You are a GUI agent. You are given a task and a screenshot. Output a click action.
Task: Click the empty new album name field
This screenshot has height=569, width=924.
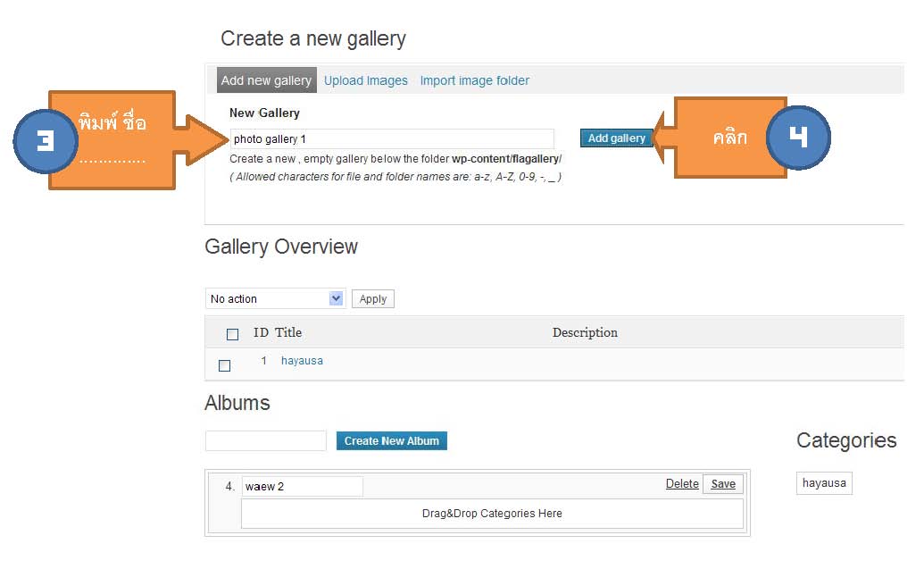(x=266, y=441)
